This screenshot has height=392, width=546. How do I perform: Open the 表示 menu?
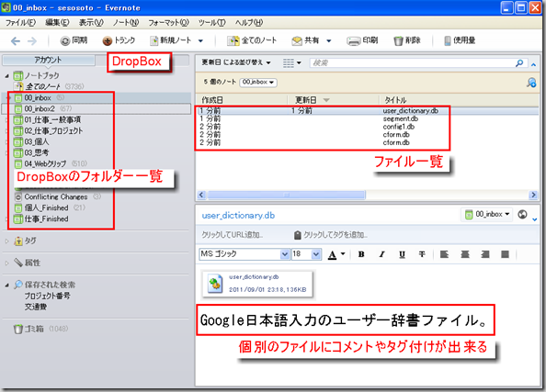(91, 23)
